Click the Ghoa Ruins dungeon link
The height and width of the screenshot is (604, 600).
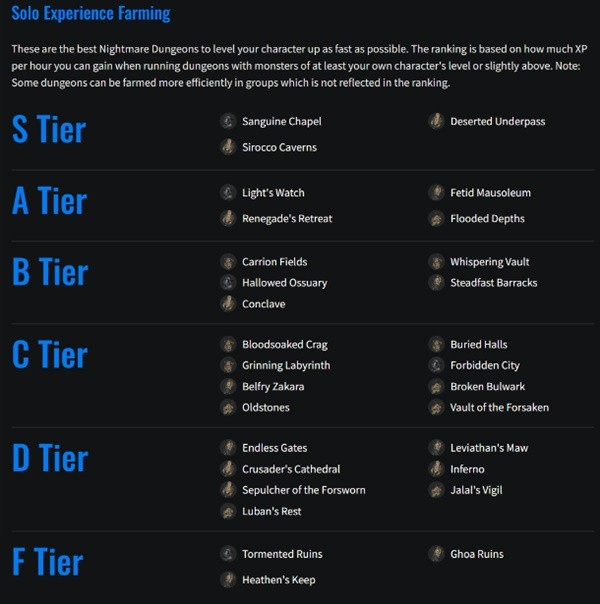(x=477, y=554)
